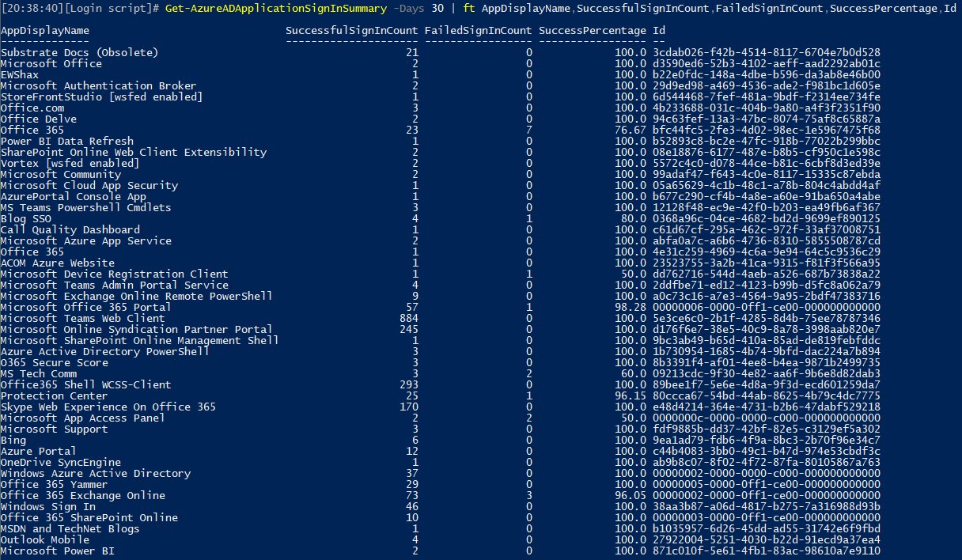Click Microsoft App Access Panel entry

(x=83, y=418)
